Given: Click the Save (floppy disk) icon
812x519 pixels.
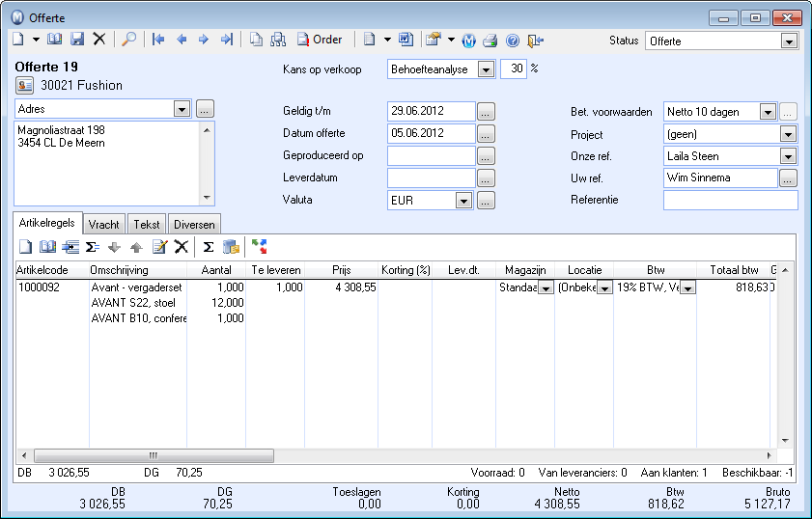Looking at the screenshot, I should coord(77,40).
